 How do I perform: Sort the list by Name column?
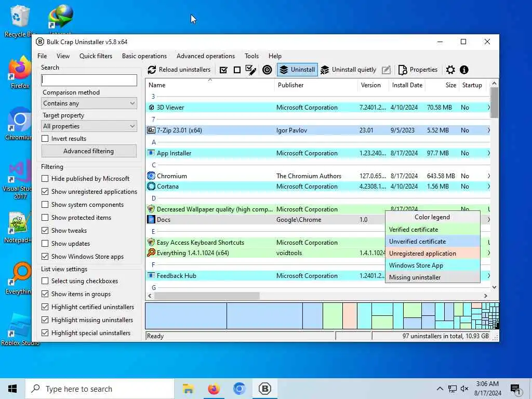coord(210,85)
